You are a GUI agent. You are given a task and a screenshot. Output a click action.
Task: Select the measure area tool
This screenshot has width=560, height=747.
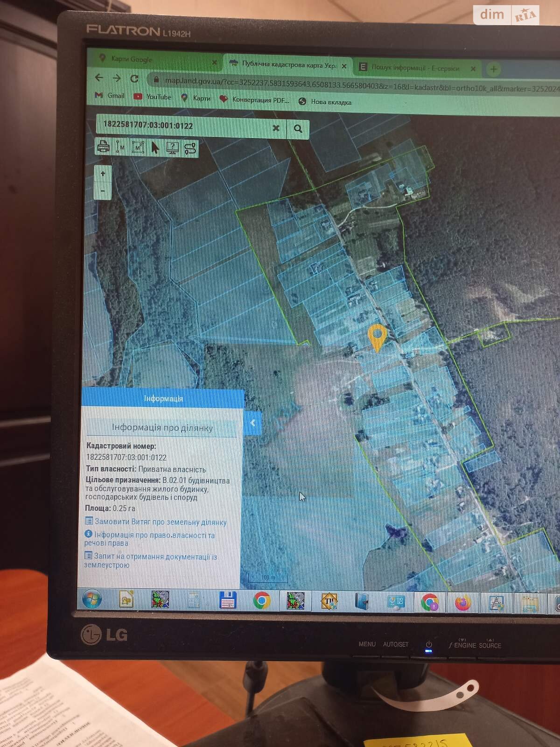[138, 148]
